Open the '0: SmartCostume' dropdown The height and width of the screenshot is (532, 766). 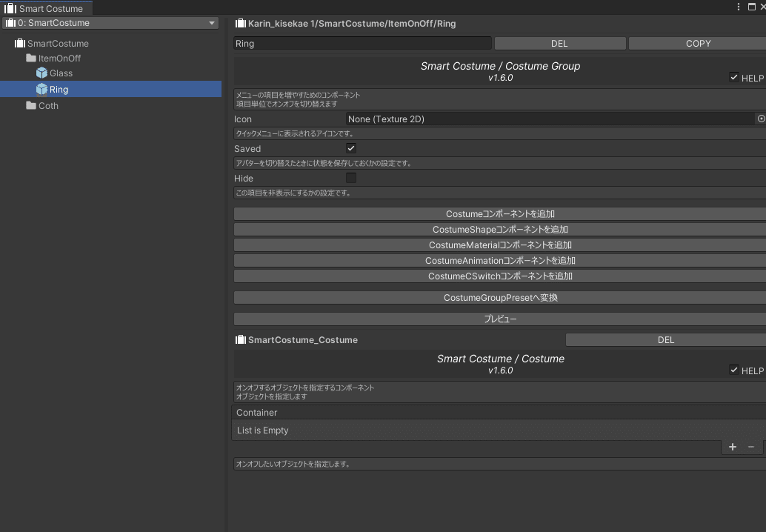click(110, 23)
